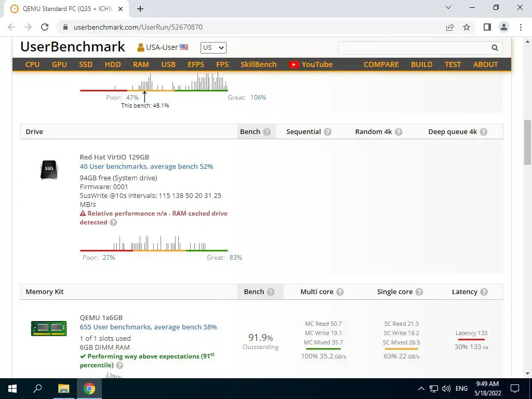Click the 91.9% Outstanding bench score
532x399 pixels.
[261, 341]
